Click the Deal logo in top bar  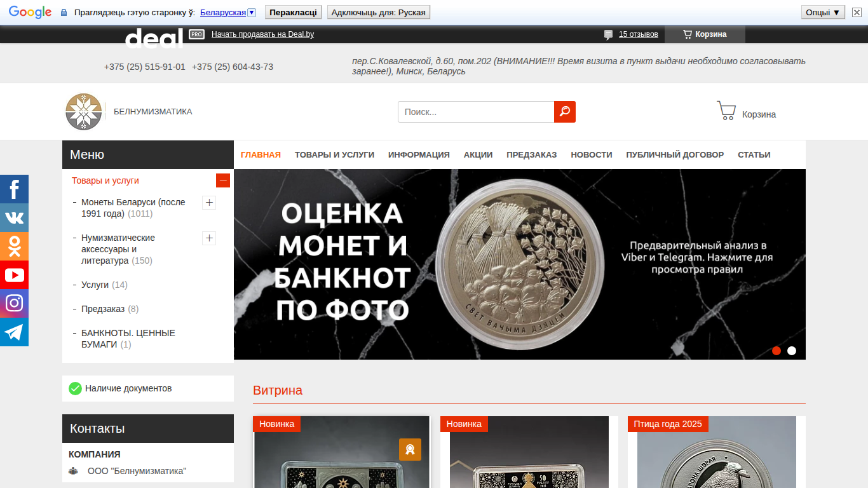click(154, 38)
